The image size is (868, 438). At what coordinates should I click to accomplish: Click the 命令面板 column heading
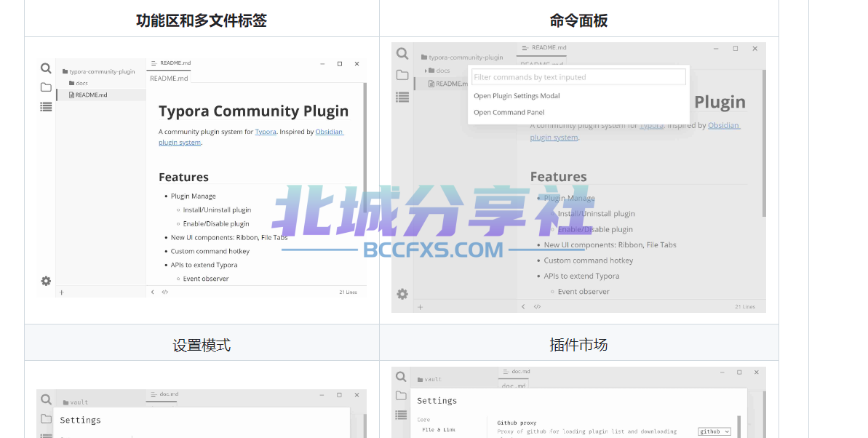click(x=578, y=21)
